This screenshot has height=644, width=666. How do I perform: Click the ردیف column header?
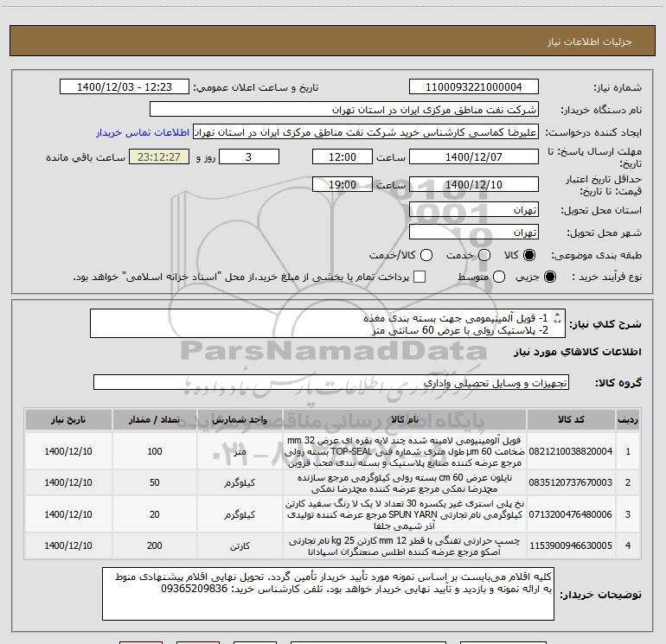pyautogui.click(x=628, y=420)
